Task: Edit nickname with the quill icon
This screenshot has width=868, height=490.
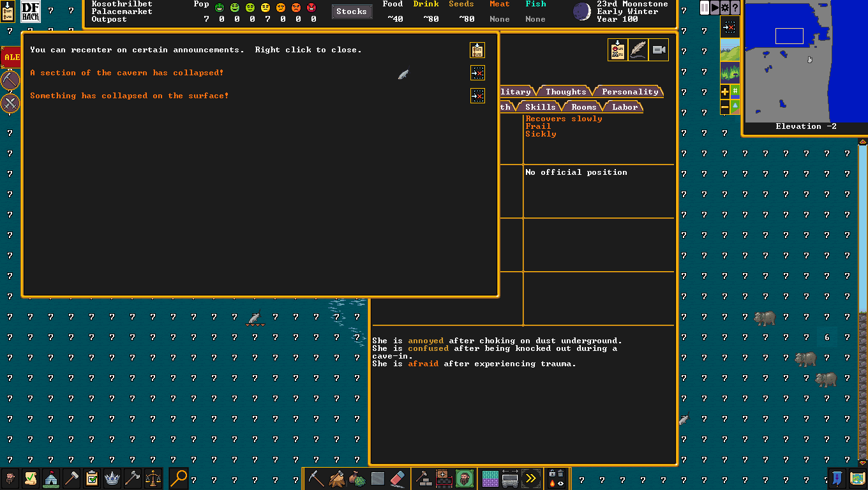Action: tap(638, 50)
